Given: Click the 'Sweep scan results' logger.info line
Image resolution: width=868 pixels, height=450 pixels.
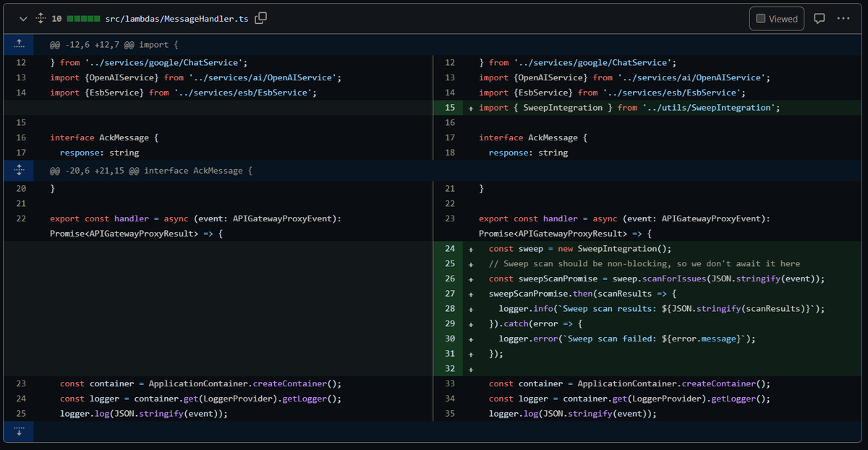Looking at the screenshot, I should (x=662, y=309).
